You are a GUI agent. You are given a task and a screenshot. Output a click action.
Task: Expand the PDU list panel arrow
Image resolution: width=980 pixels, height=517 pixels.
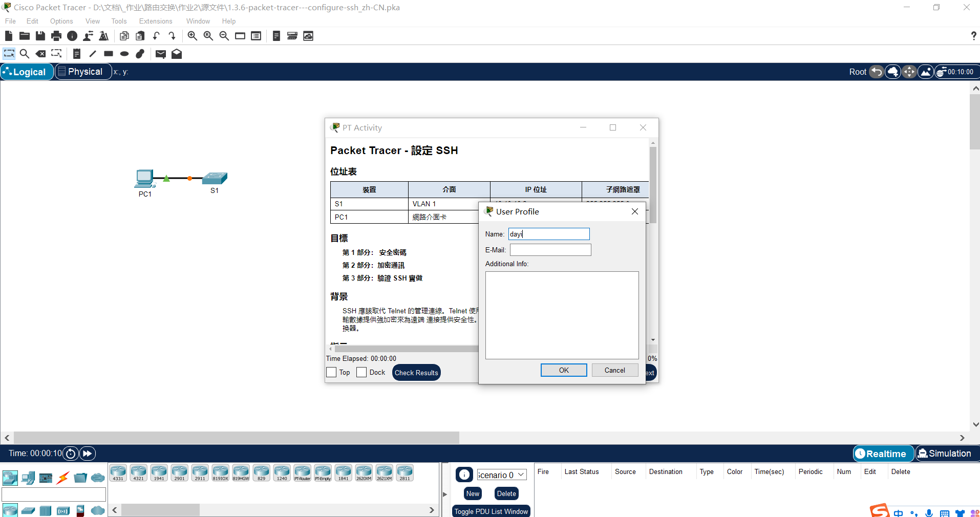[444, 494]
